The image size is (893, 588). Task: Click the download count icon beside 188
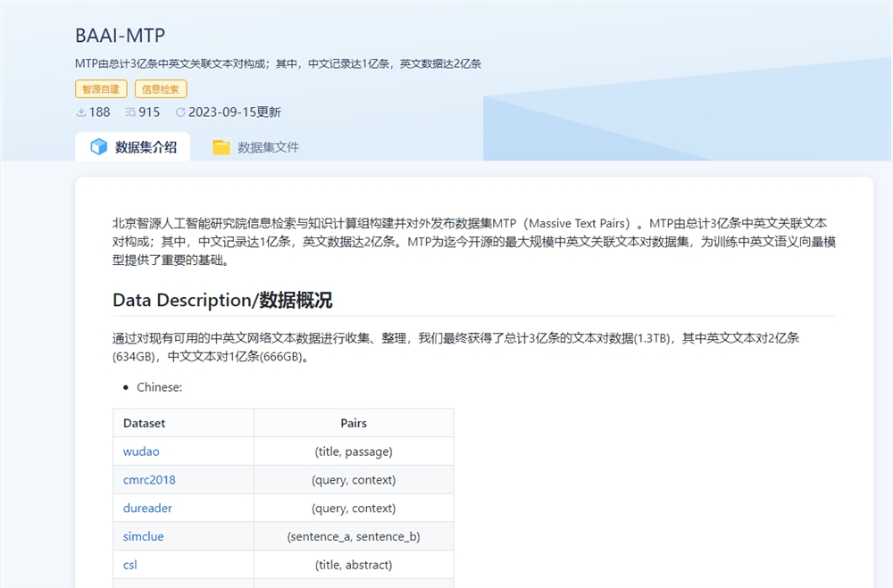80,112
